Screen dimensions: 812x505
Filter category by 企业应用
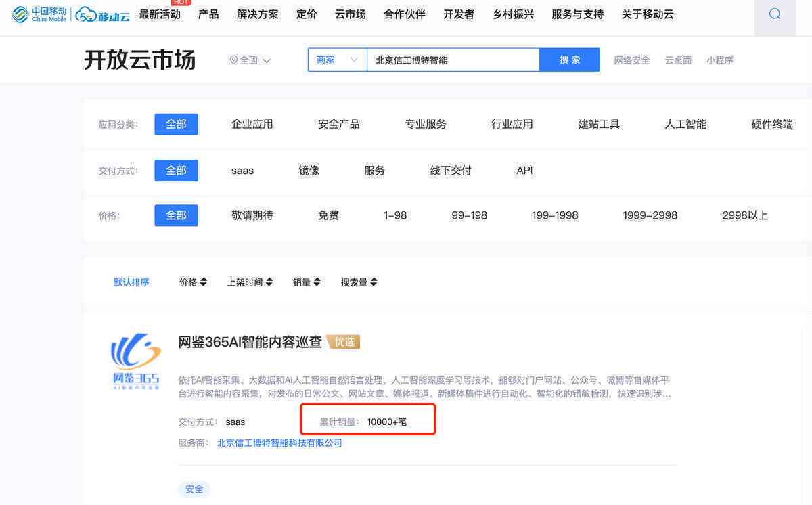coord(252,124)
